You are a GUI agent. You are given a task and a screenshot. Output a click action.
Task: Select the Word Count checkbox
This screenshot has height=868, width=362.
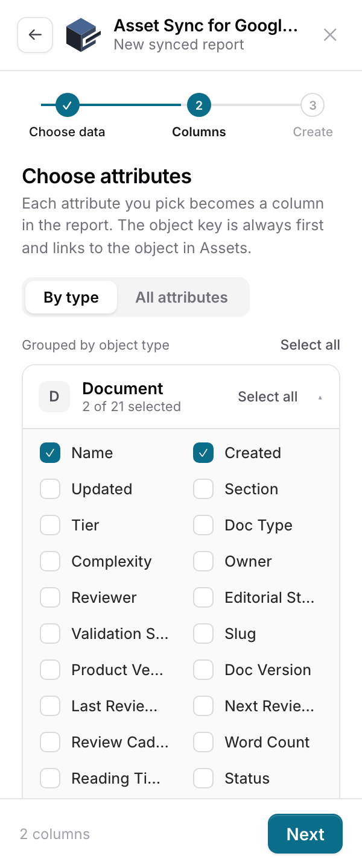203,742
